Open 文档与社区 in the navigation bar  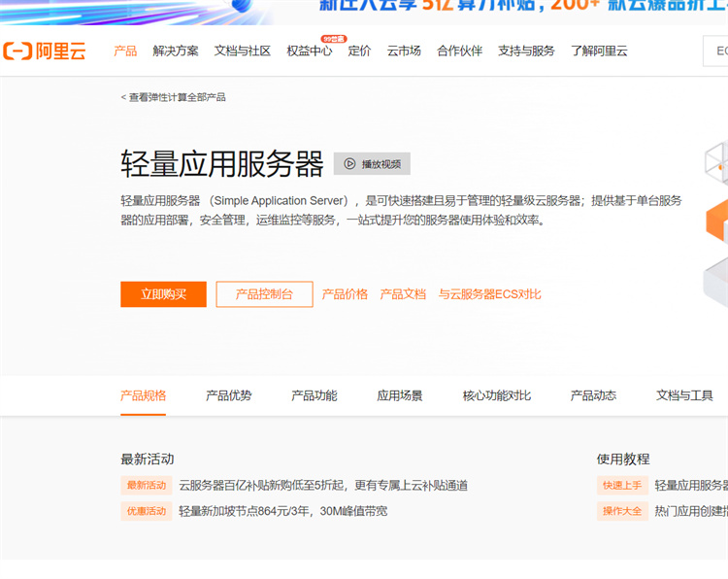click(x=243, y=51)
